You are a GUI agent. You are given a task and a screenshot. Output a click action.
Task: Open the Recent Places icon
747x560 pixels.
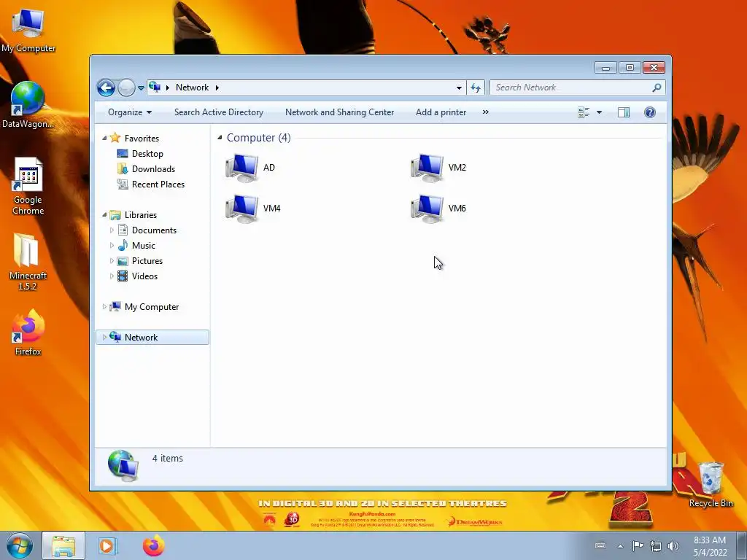coord(123,184)
